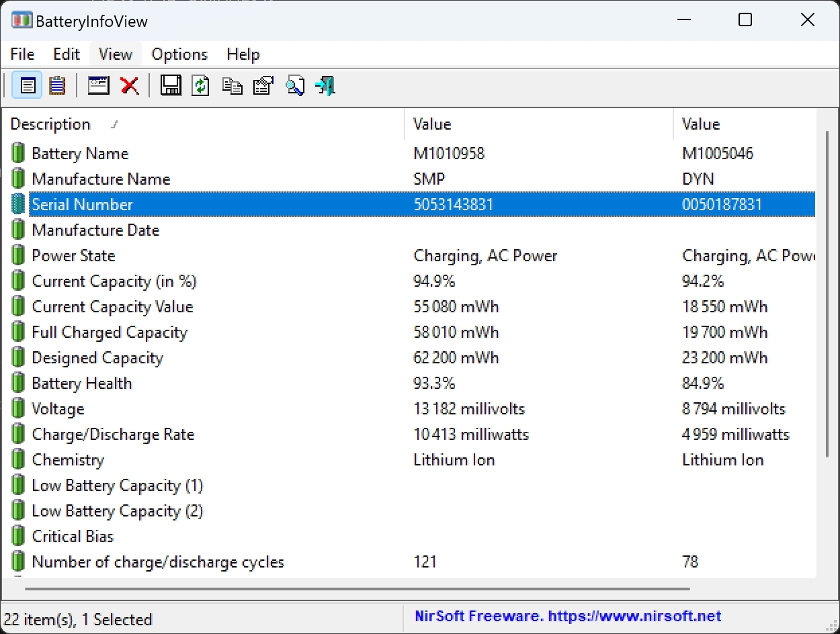840x634 pixels.
Task: Open the Help menu
Action: click(x=243, y=54)
